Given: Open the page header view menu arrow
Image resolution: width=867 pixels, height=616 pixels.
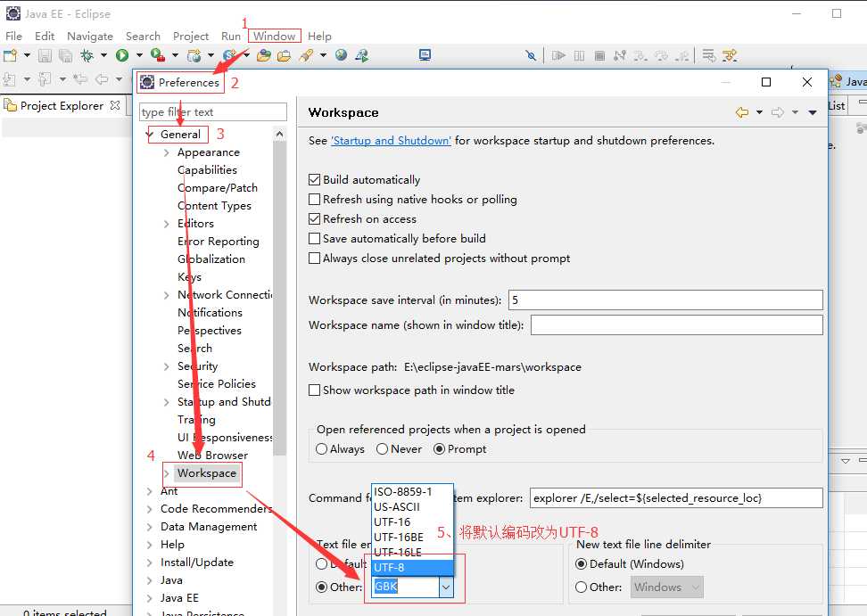Looking at the screenshot, I should tap(813, 112).
